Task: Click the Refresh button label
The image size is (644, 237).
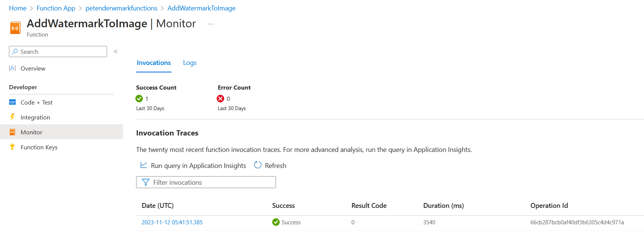Action: point(276,165)
